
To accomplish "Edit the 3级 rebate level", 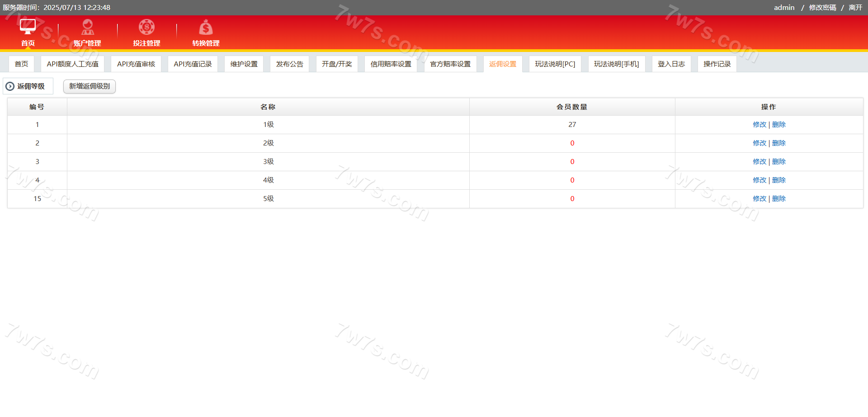I will pos(759,162).
